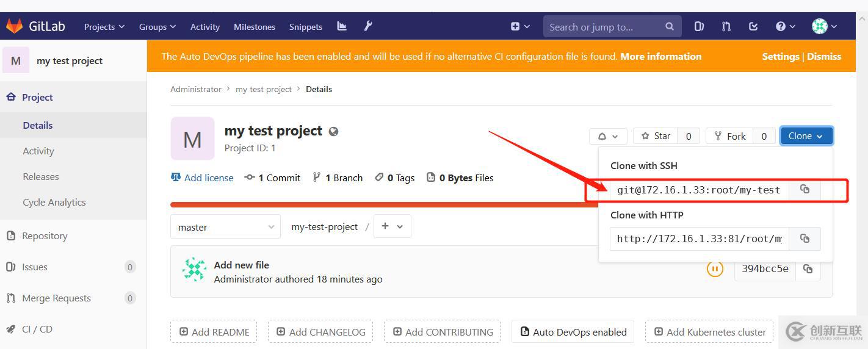This screenshot has width=868, height=349.
Task: Open the Activity sidebar item
Action: point(38,151)
